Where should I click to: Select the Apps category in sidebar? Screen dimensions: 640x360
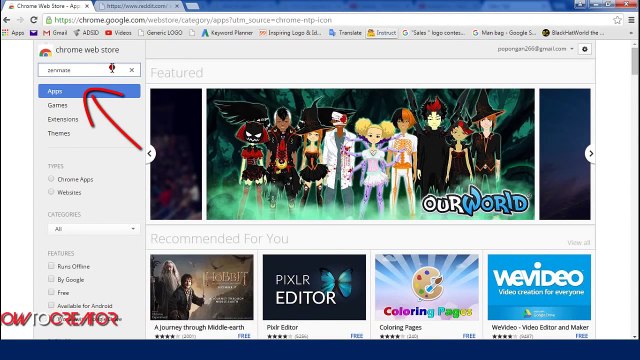(x=89, y=91)
